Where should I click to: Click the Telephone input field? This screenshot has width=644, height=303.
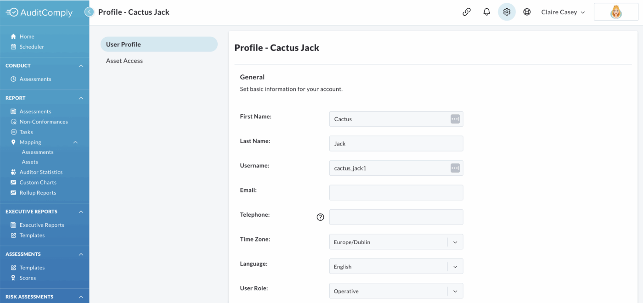pyautogui.click(x=396, y=217)
